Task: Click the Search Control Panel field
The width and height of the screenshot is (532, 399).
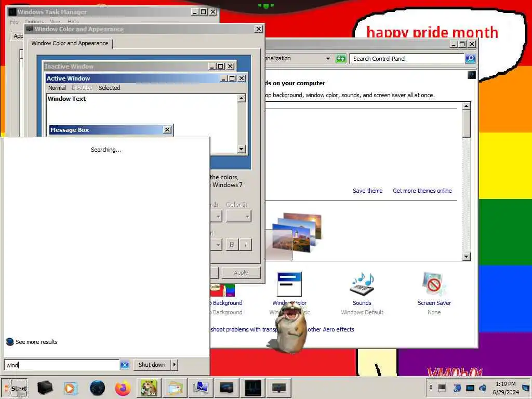Action: (x=406, y=59)
